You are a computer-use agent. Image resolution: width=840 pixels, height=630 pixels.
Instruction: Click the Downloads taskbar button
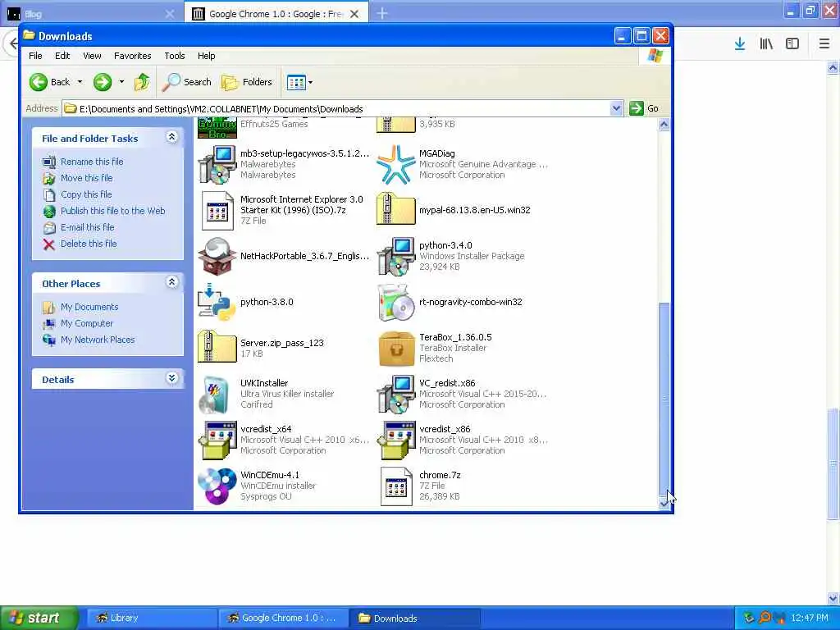coord(415,619)
